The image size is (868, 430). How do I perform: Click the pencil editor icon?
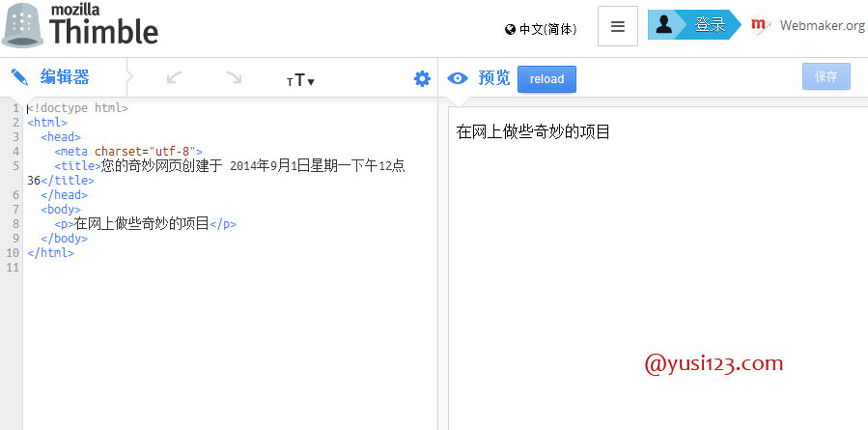[19, 77]
